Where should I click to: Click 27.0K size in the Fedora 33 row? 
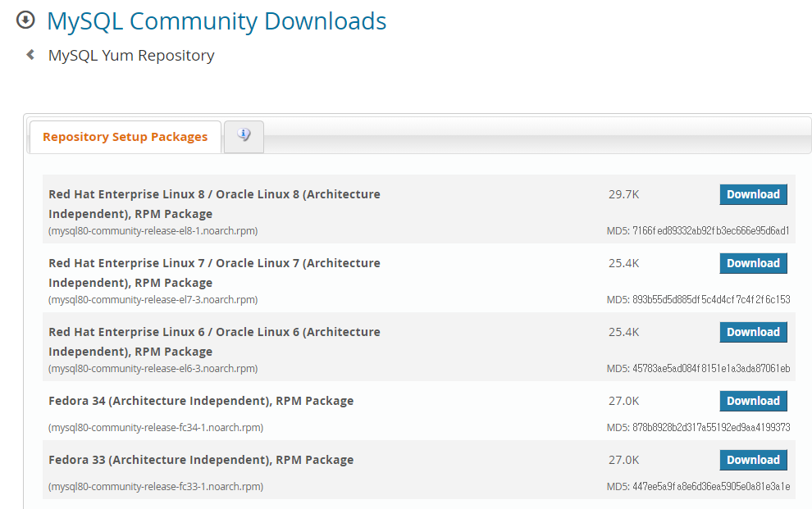623,460
